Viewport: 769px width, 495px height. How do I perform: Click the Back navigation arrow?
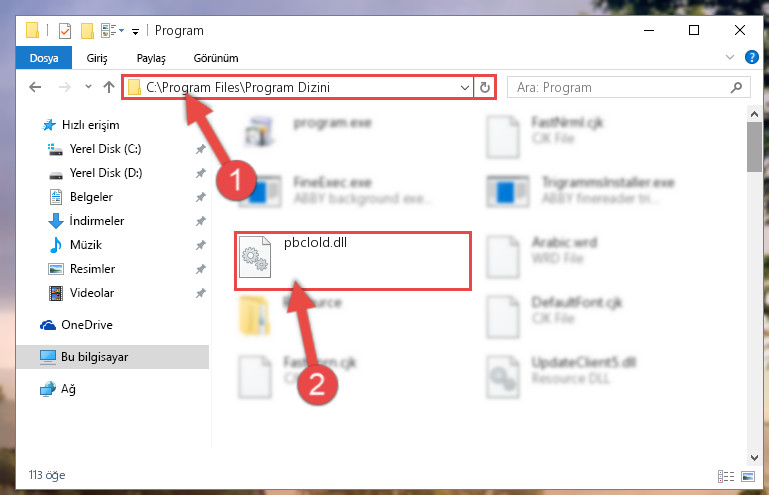click(x=35, y=87)
